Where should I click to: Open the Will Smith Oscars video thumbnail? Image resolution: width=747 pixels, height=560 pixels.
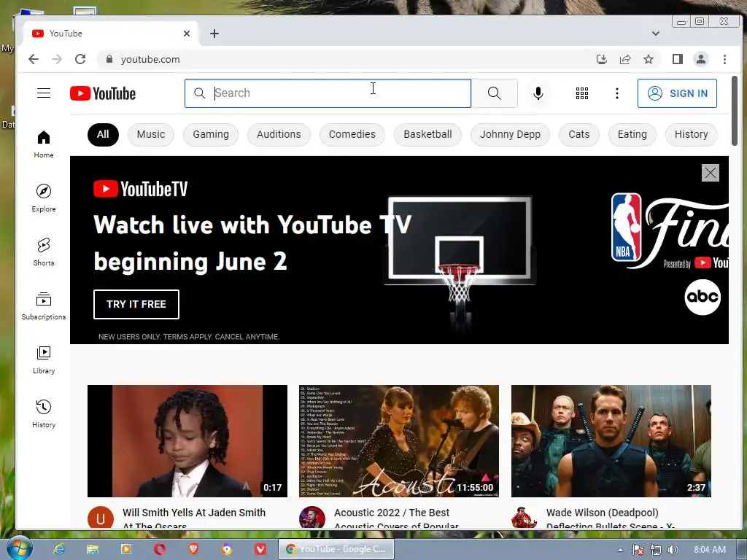coord(187,441)
